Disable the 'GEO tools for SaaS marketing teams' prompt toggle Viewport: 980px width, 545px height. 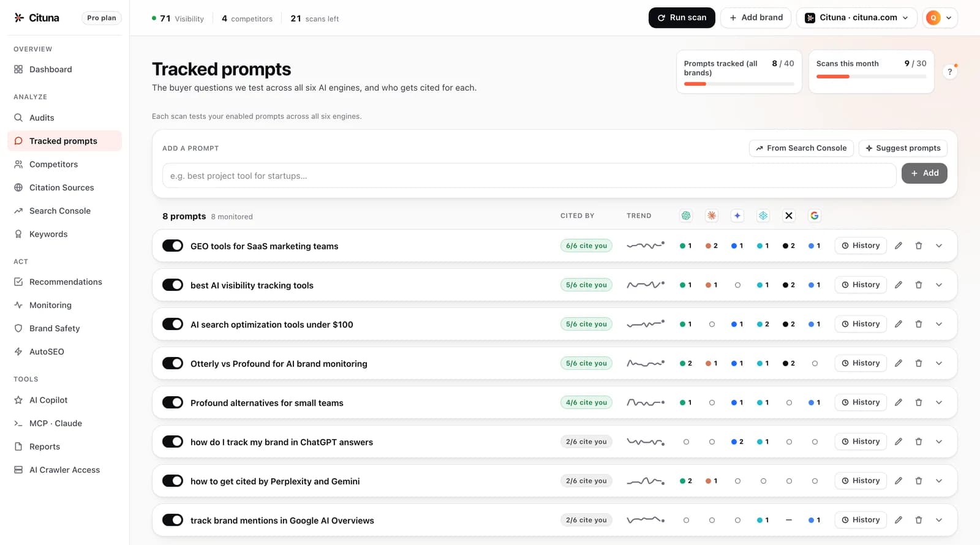click(x=173, y=246)
